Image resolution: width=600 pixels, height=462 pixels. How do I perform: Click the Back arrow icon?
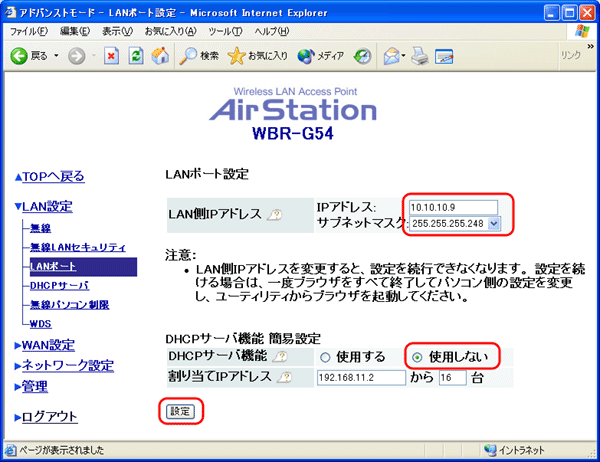(x=19, y=56)
